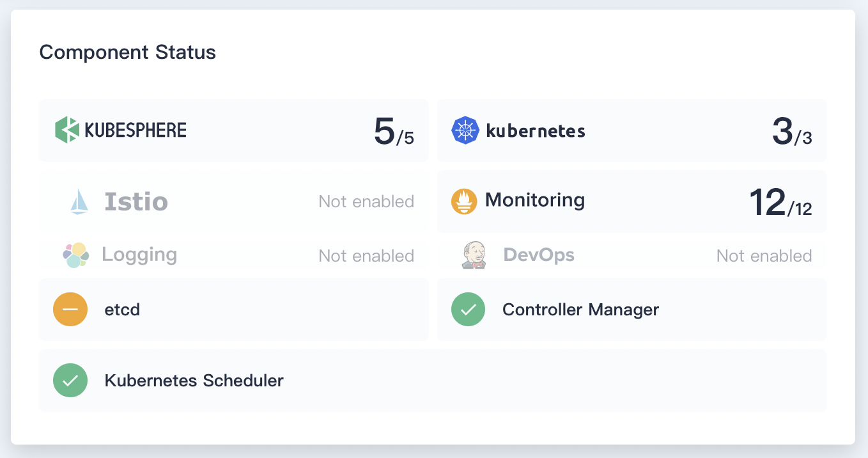This screenshot has height=458, width=868.
Task: Click the KubeSphere logo icon
Action: tap(67, 130)
